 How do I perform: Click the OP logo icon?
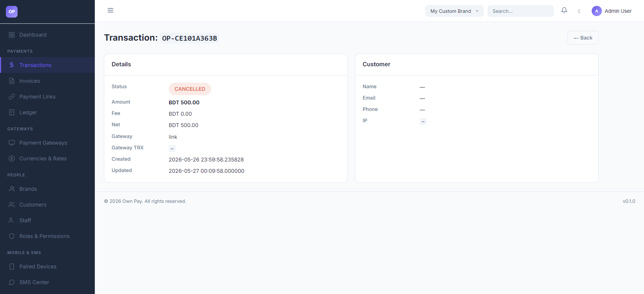click(12, 12)
